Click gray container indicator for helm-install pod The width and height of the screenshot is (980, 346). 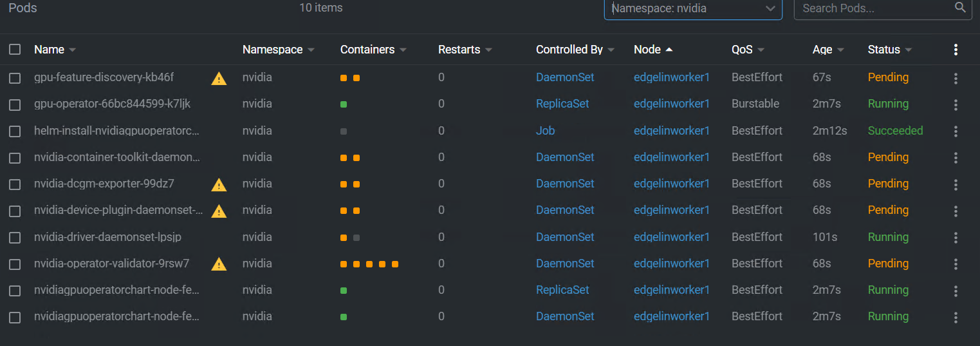coord(344,131)
